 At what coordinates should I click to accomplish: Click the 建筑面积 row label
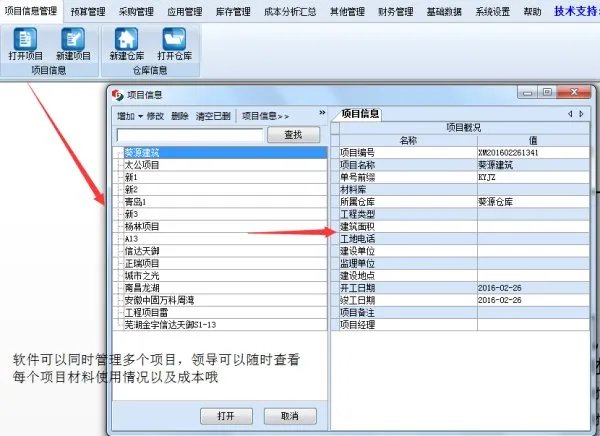tap(357, 227)
